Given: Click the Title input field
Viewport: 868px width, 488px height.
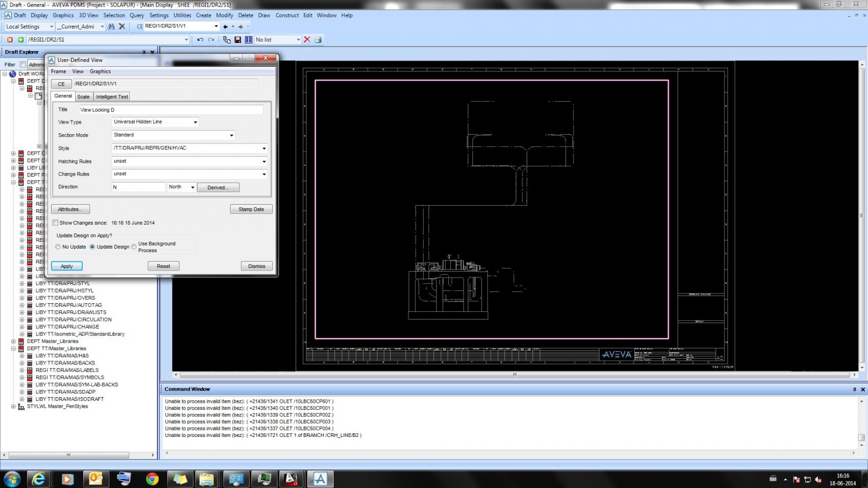Looking at the screenshot, I should tap(171, 110).
